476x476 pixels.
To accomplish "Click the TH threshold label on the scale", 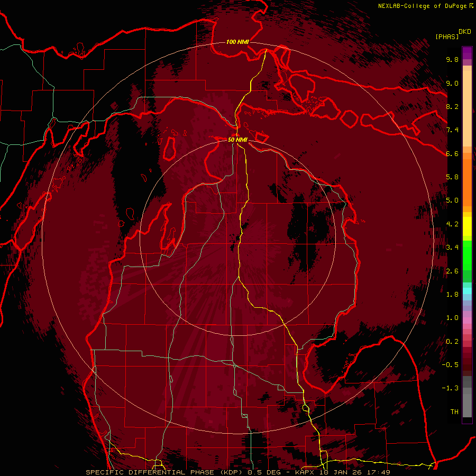I will pyautogui.click(x=454, y=412).
